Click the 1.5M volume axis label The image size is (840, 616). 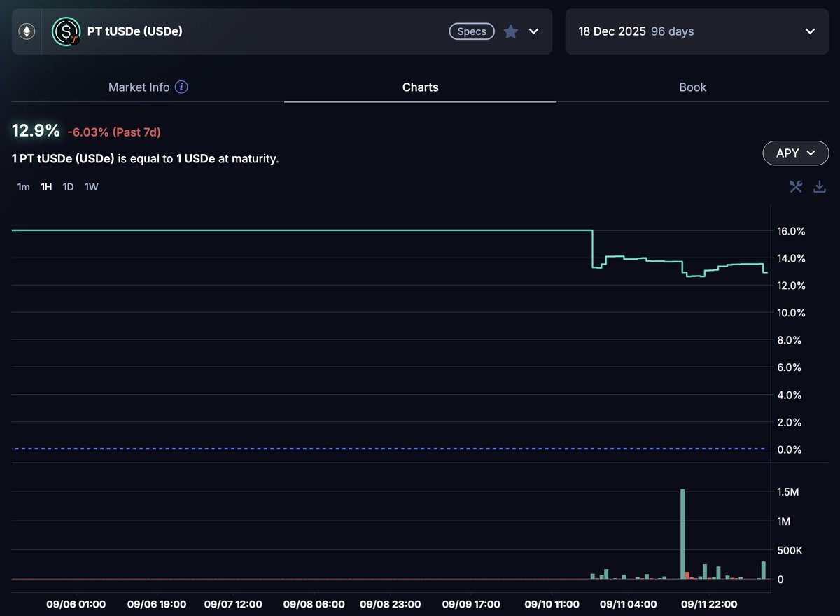788,492
